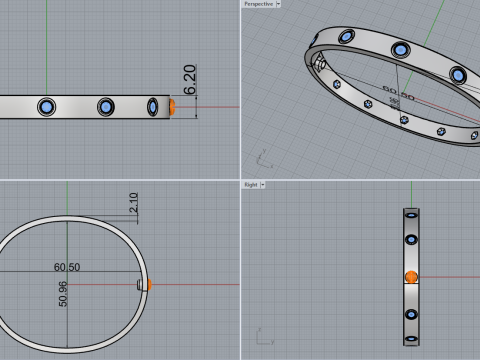Image resolution: width=480 pixels, height=360 pixels.
Task: Select the orange gem at bracelet end in Front view
Action: 172,107
